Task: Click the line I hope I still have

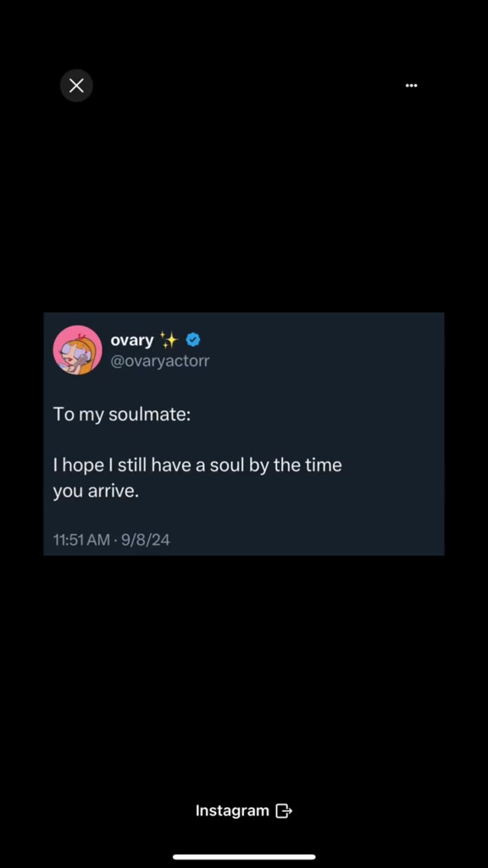Action: [197, 465]
